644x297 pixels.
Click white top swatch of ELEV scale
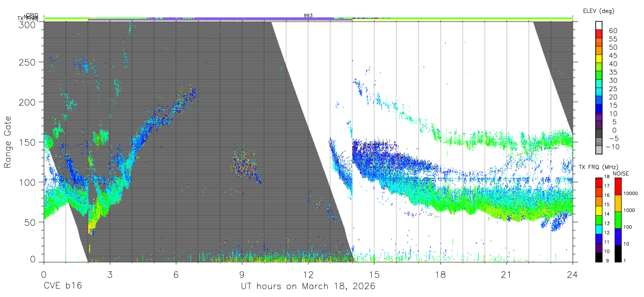point(599,26)
